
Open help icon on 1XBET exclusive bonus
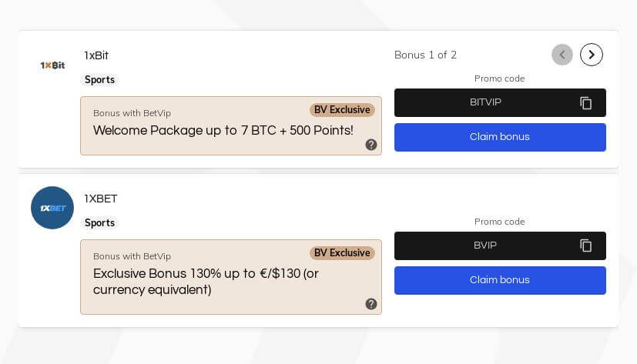coord(371,304)
